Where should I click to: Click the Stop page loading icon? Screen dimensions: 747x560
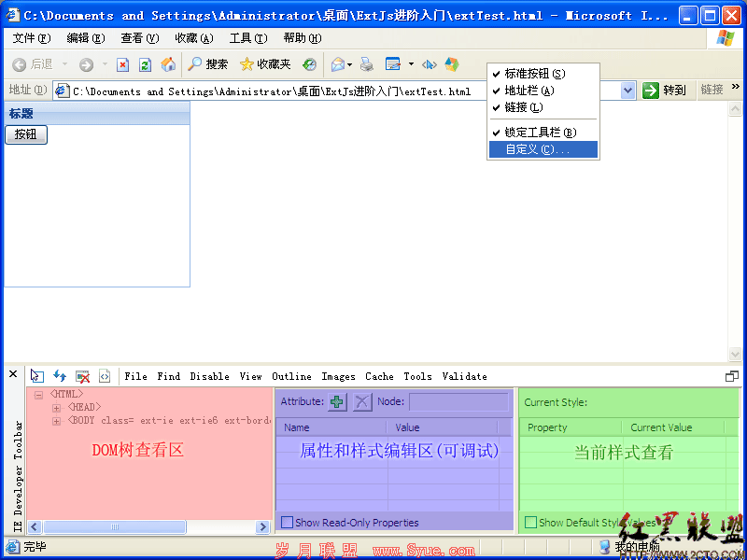pyautogui.click(x=123, y=64)
